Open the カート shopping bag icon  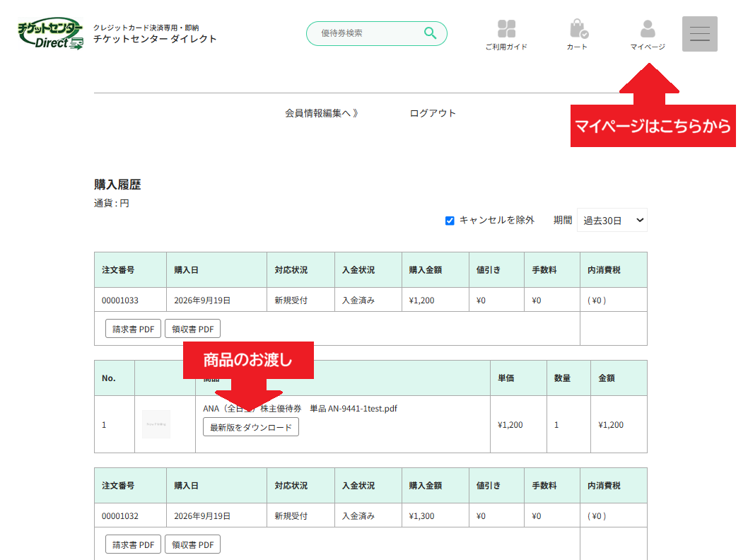(577, 35)
